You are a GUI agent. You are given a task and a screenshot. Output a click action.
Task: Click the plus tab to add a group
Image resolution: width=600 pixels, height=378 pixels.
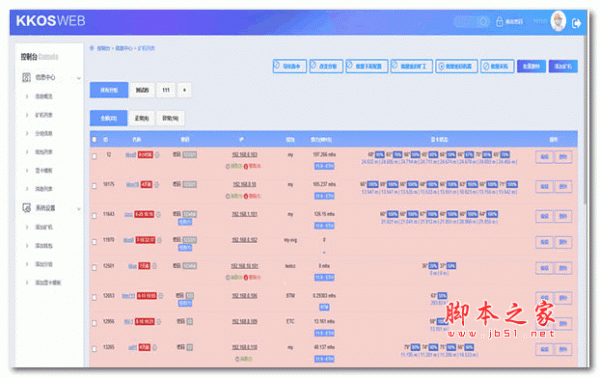coord(184,90)
